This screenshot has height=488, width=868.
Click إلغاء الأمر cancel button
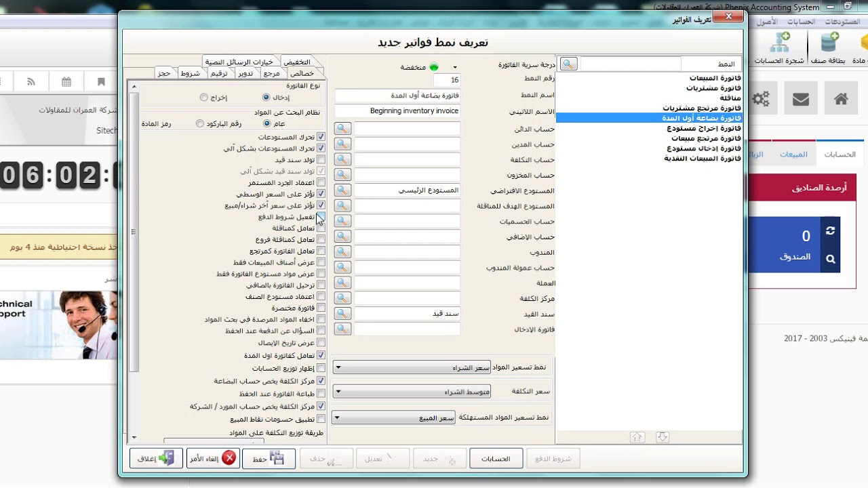pyautogui.click(x=212, y=458)
